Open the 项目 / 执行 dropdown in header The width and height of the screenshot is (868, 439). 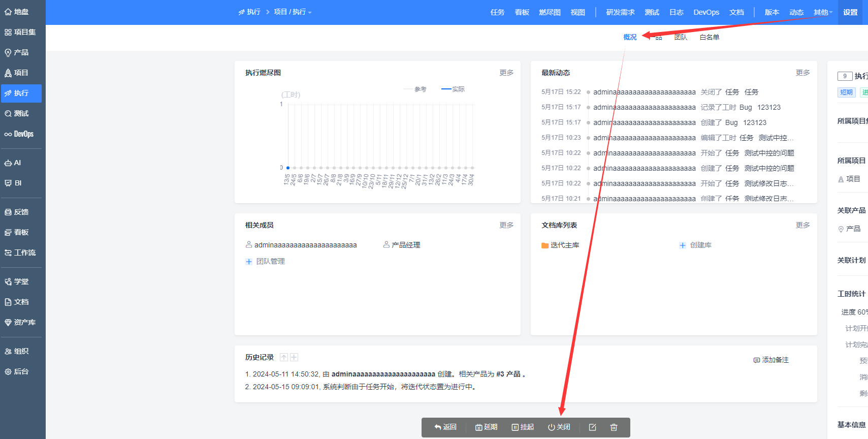click(293, 12)
